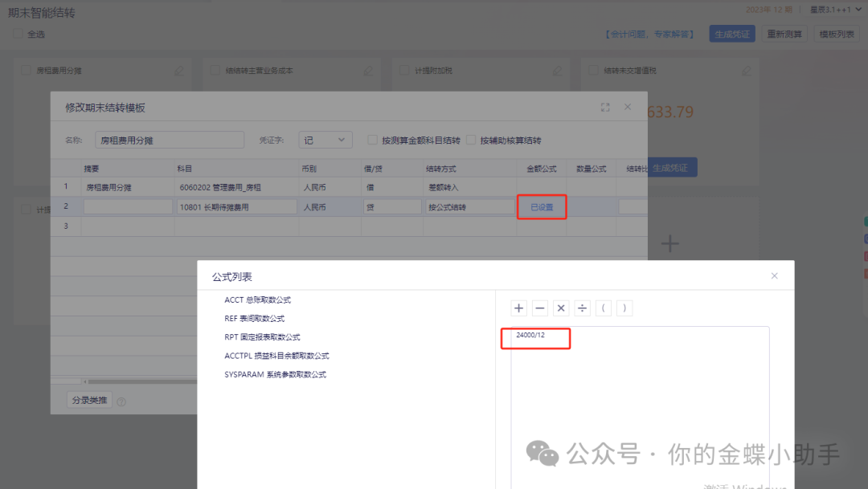
Task: Open the 结转方式 cell showing 按公式结转
Action: coord(469,207)
